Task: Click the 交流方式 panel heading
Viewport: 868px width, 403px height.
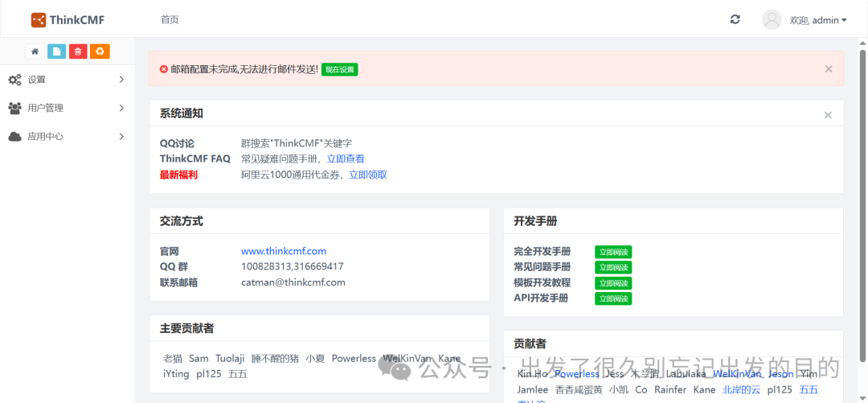Action: pos(182,221)
